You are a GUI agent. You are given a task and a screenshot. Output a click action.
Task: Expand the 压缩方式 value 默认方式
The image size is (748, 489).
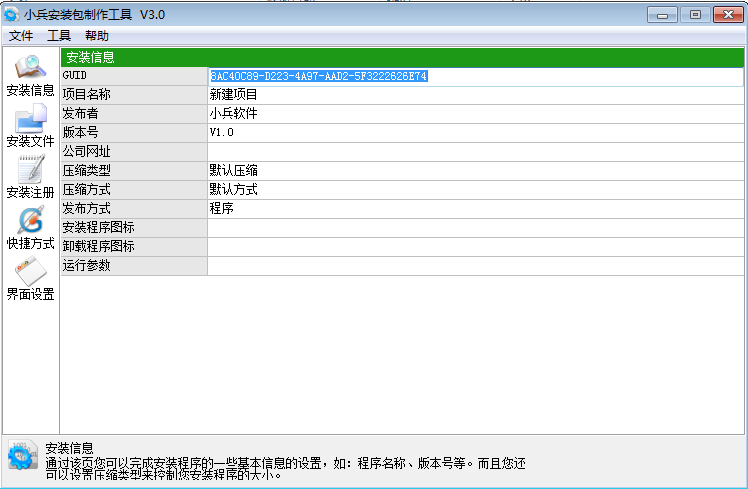point(474,190)
